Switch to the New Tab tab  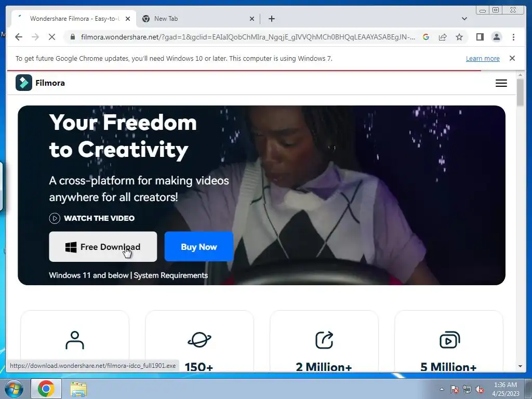[198, 19]
